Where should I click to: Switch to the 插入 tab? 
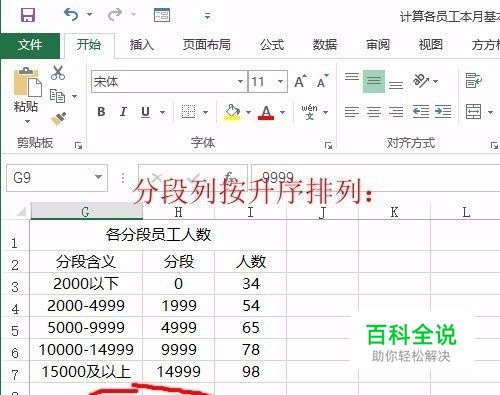(x=142, y=45)
